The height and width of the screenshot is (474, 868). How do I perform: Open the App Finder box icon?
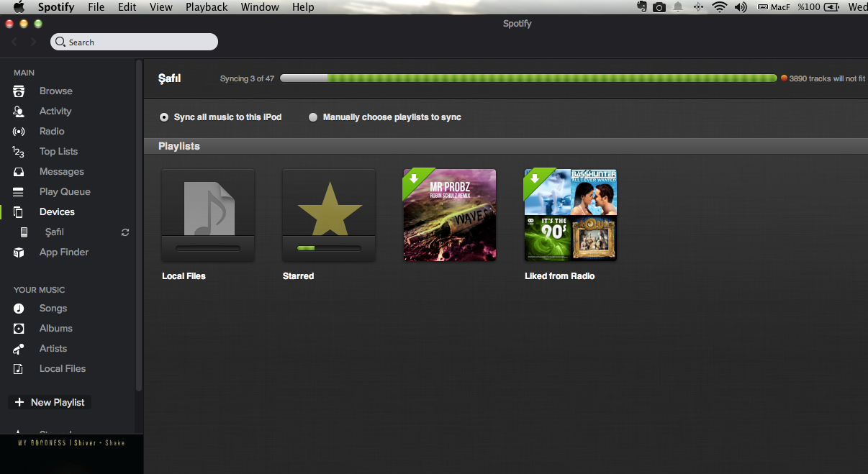pos(19,252)
